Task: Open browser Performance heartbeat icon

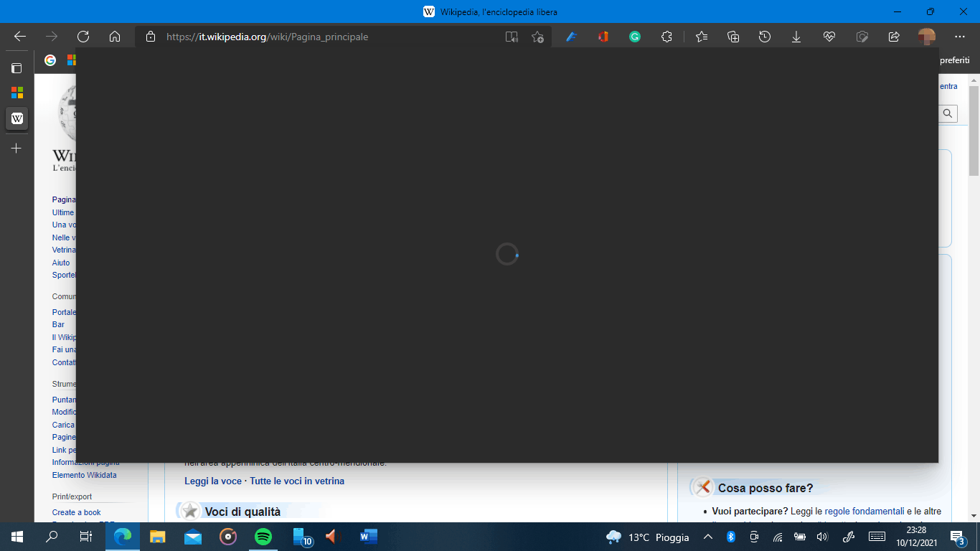Action: pyautogui.click(x=829, y=37)
